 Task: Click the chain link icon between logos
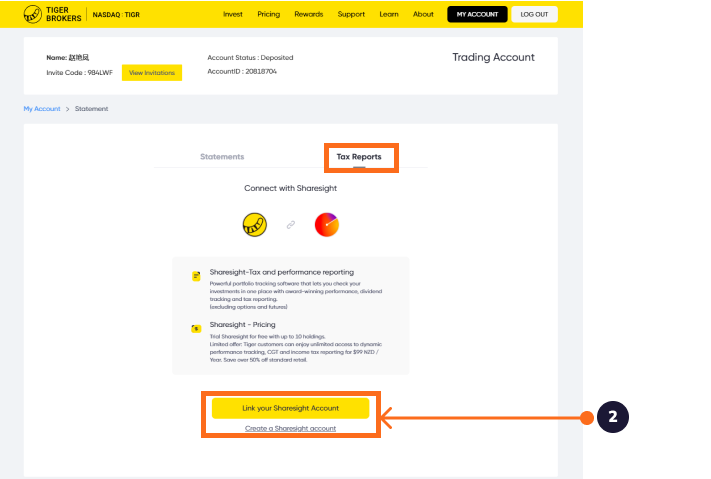(291, 225)
